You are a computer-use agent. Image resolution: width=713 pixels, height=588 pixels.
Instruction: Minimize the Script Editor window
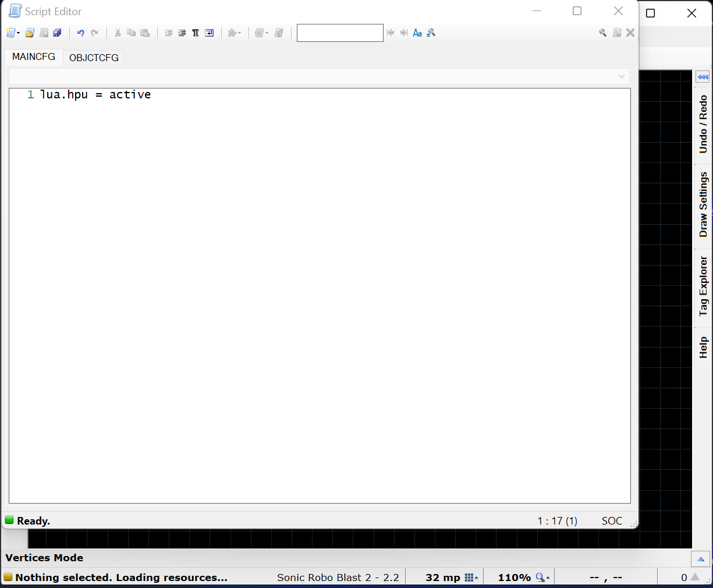[537, 11]
